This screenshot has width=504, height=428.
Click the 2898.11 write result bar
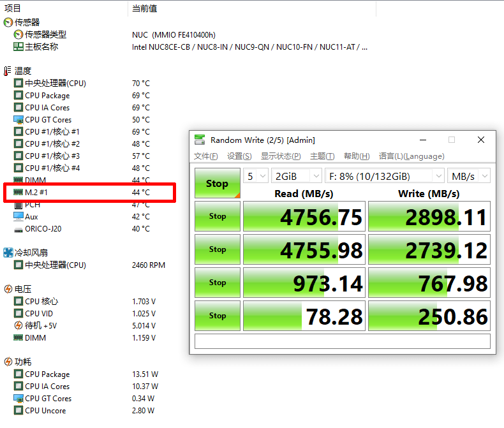coord(429,216)
